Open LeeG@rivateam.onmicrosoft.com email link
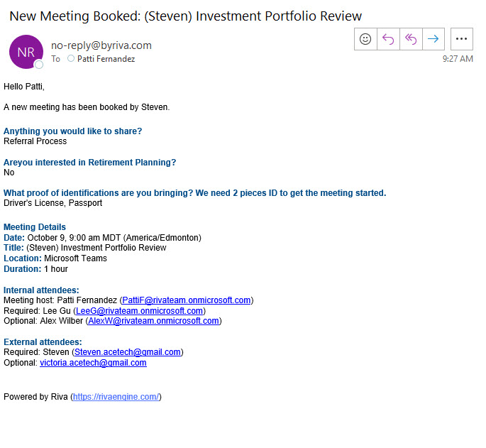The image size is (486, 448). coord(140,311)
